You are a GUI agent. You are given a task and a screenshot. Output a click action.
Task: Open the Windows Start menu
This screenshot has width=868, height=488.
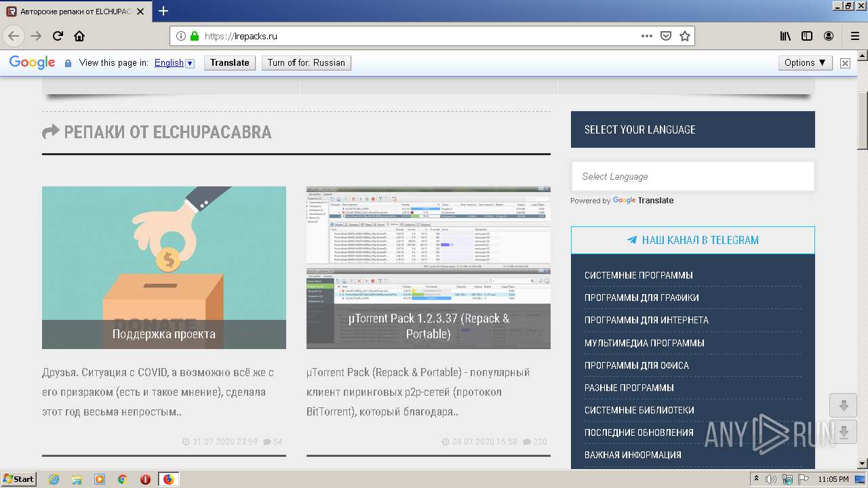click(x=19, y=479)
